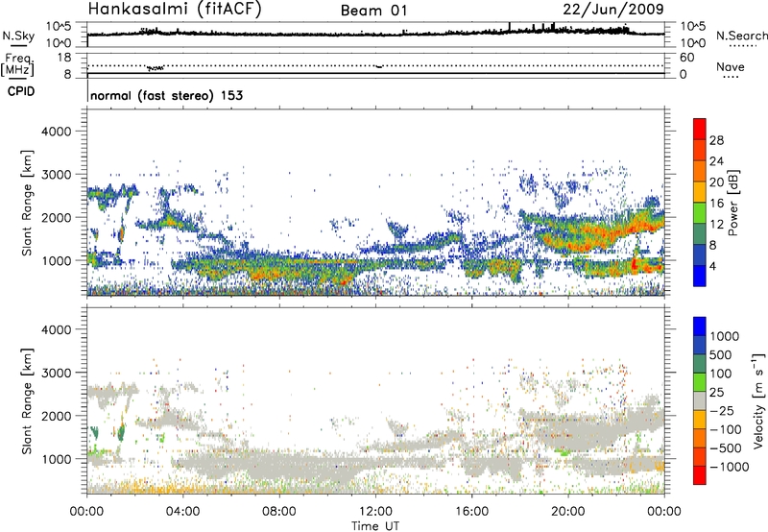Click the Nave legend label

pyautogui.click(x=731, y=66)
